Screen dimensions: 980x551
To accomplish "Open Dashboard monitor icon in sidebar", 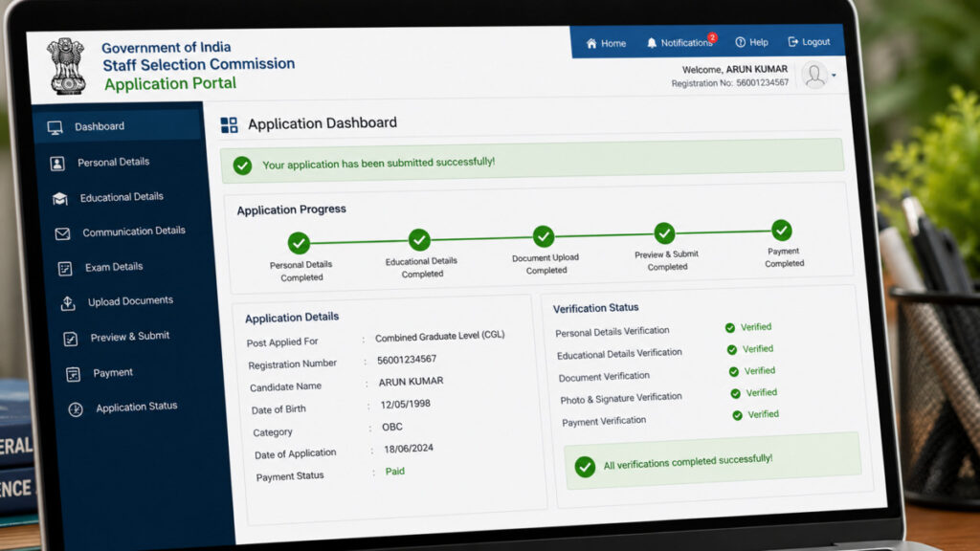I will point(55,128).
